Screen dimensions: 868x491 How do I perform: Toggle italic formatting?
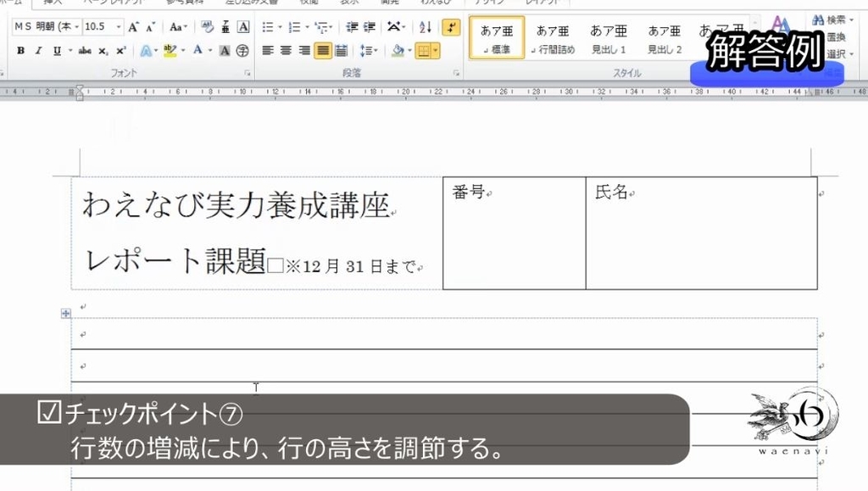pos(37,49)
